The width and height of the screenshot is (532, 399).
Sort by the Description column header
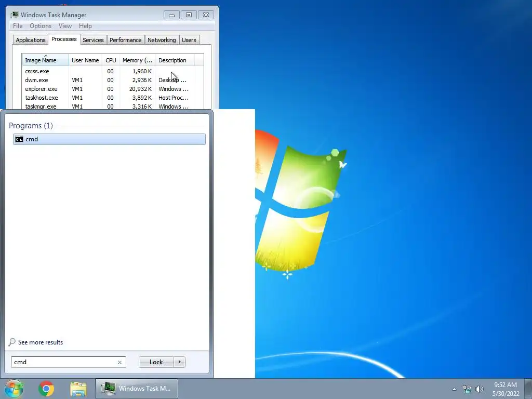tap(175, 60)
